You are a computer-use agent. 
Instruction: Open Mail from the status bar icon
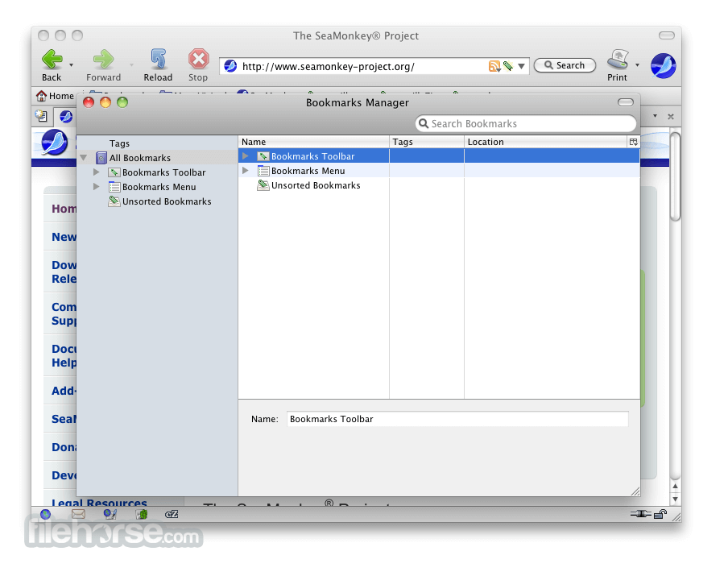pyautogui.click(x=78, y=514)
